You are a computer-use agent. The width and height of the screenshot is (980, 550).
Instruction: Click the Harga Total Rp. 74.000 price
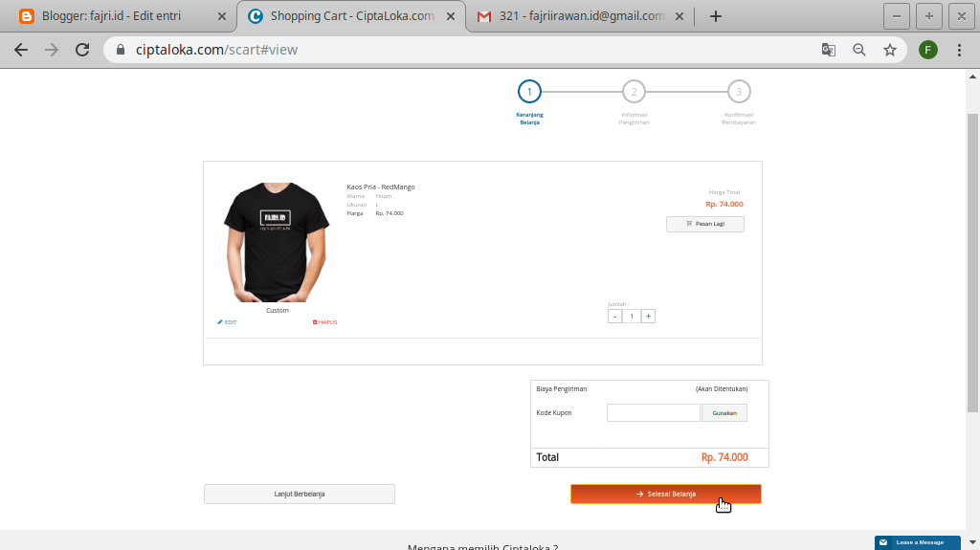(724, 205)
